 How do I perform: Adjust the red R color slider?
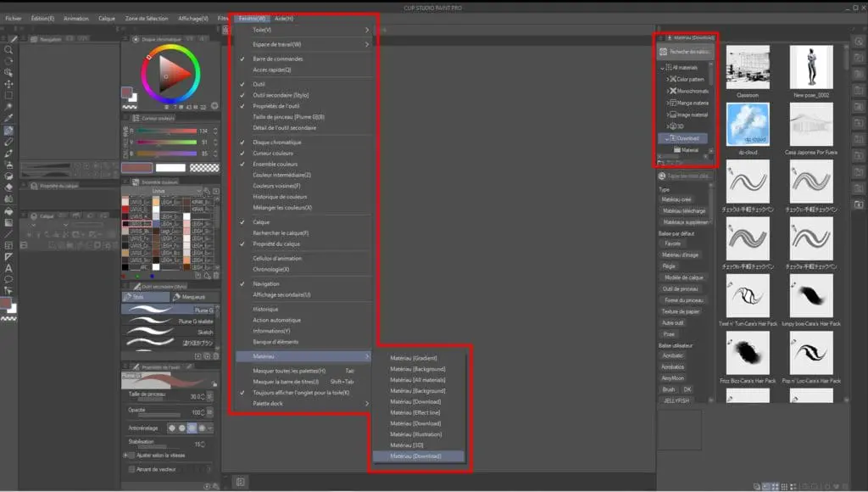tap(167, 131)
